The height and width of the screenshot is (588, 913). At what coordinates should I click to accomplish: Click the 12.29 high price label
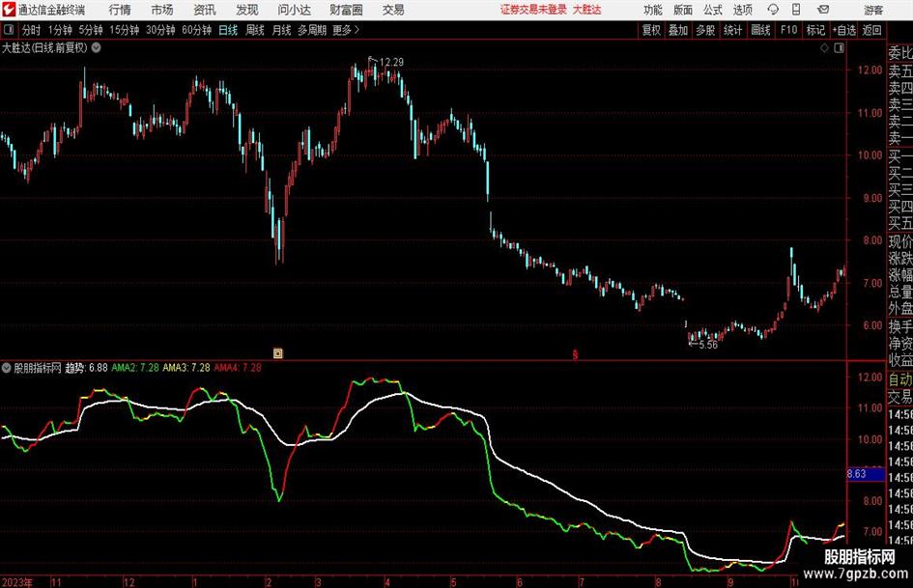tap(390, 62)
